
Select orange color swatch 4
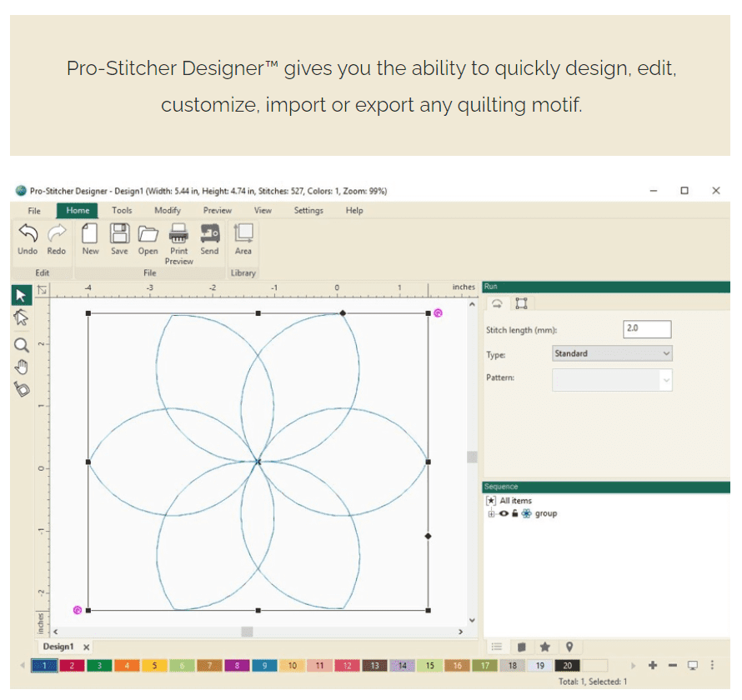click(x=127, y=666)
